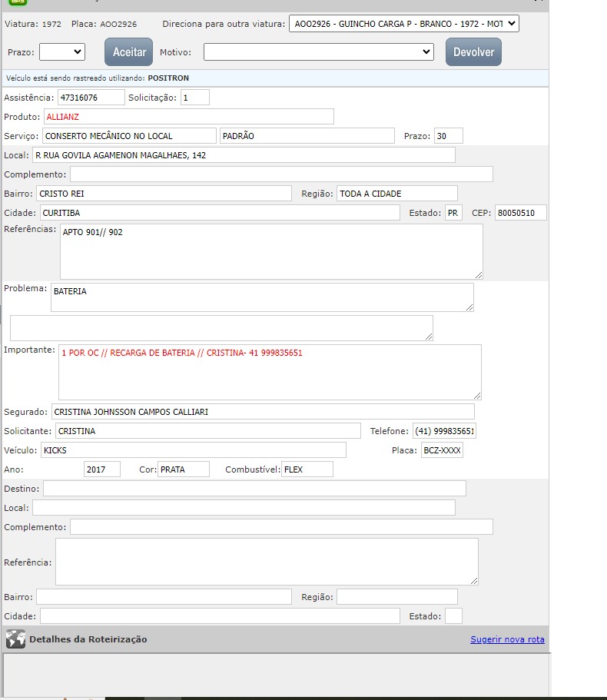Click the second Complemento field under Destino
Screen dimensions: 607x700
pos(281,527)
